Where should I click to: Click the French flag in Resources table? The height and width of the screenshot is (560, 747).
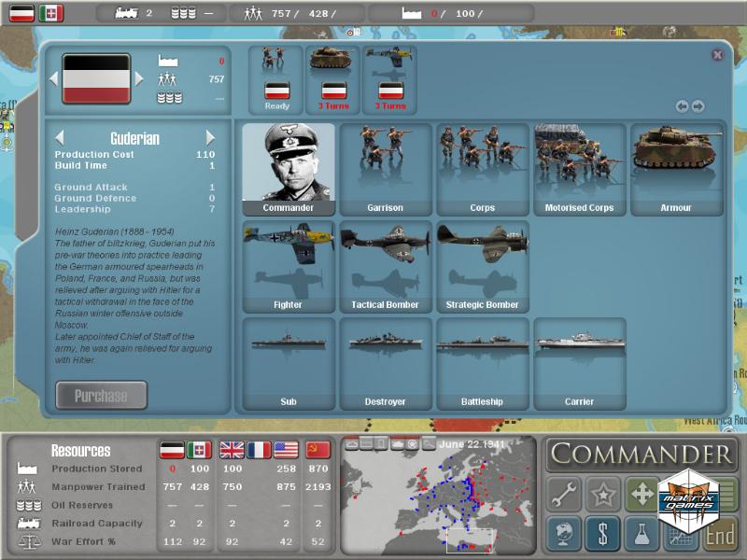pos(260,450)
